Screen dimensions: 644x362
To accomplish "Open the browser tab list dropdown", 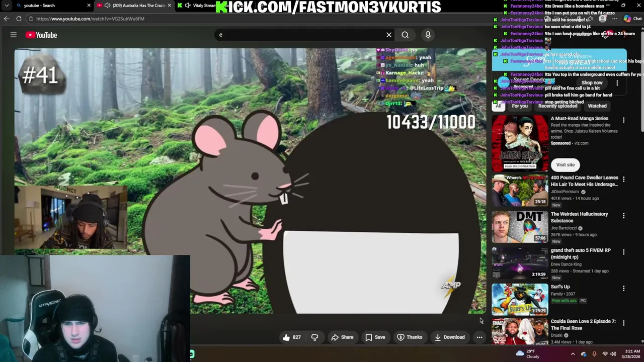I will (7, 6).
